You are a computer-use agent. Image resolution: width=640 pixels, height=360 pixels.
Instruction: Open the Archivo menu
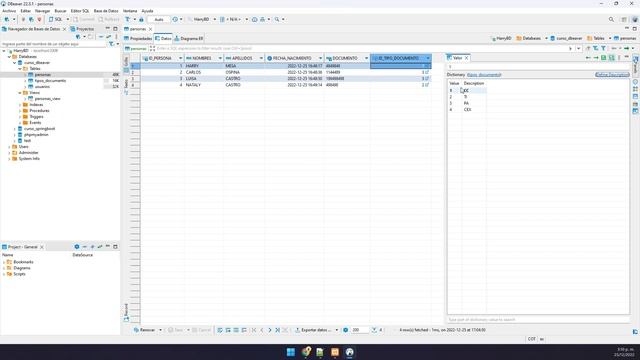tap(9, 11)
